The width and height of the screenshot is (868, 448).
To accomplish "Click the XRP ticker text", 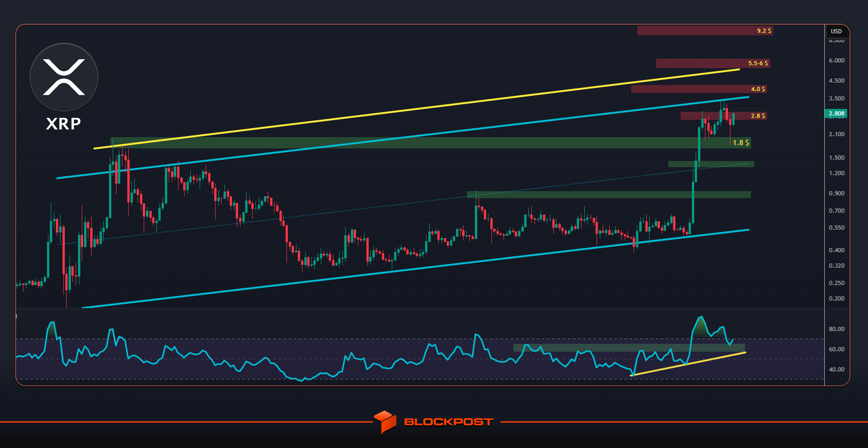I will 63,124.
